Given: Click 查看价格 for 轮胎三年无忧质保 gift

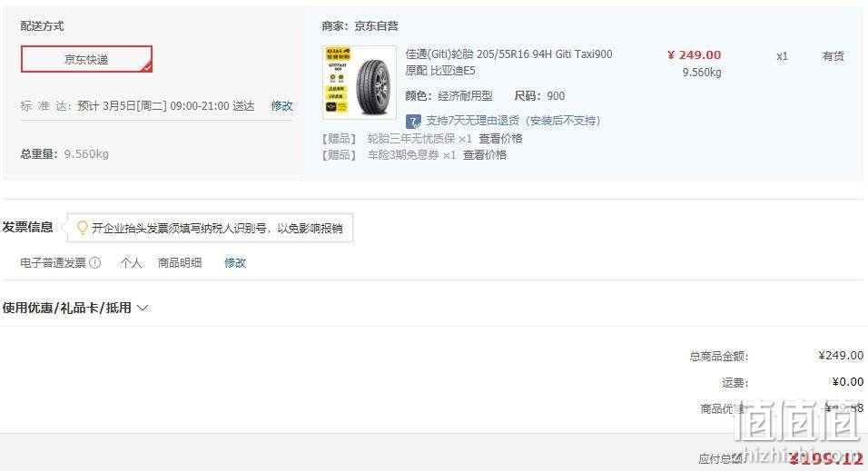Looking at the screenshot, I should 500,138.
